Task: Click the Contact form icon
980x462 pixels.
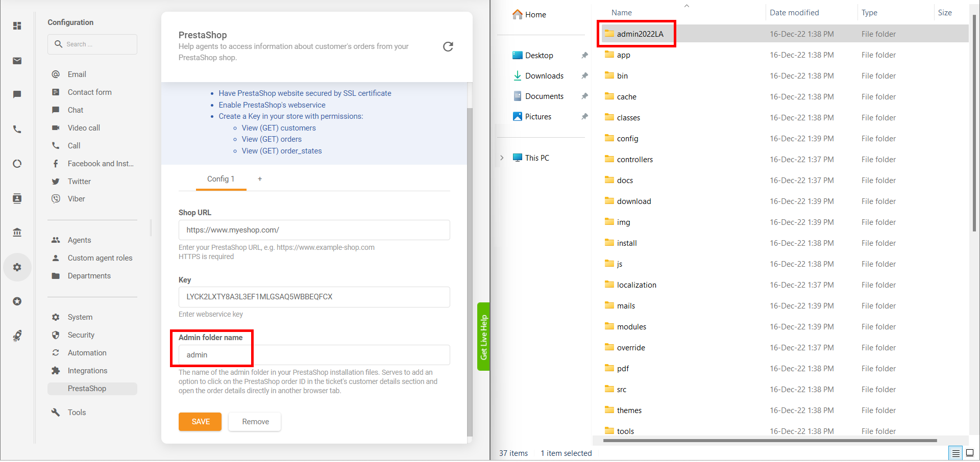Action: [x=56, y=92]
